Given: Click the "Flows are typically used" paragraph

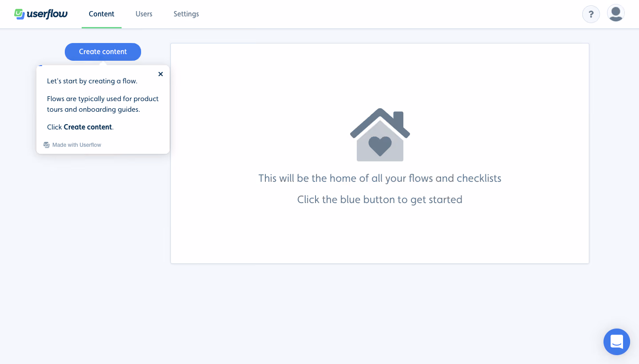Looking at the screenshot, I should (103, 104).
